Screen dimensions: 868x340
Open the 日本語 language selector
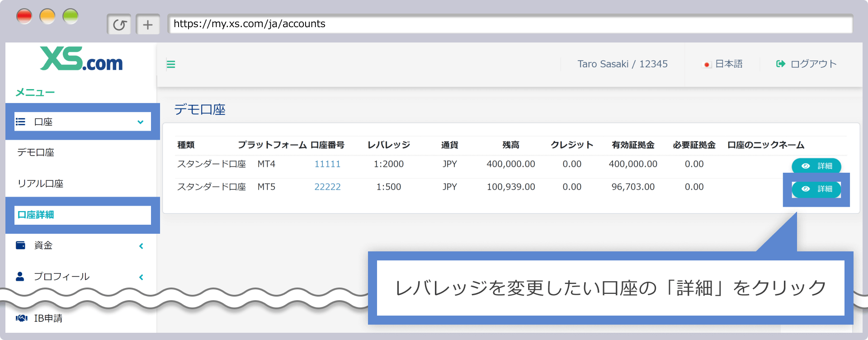(723, 64)
